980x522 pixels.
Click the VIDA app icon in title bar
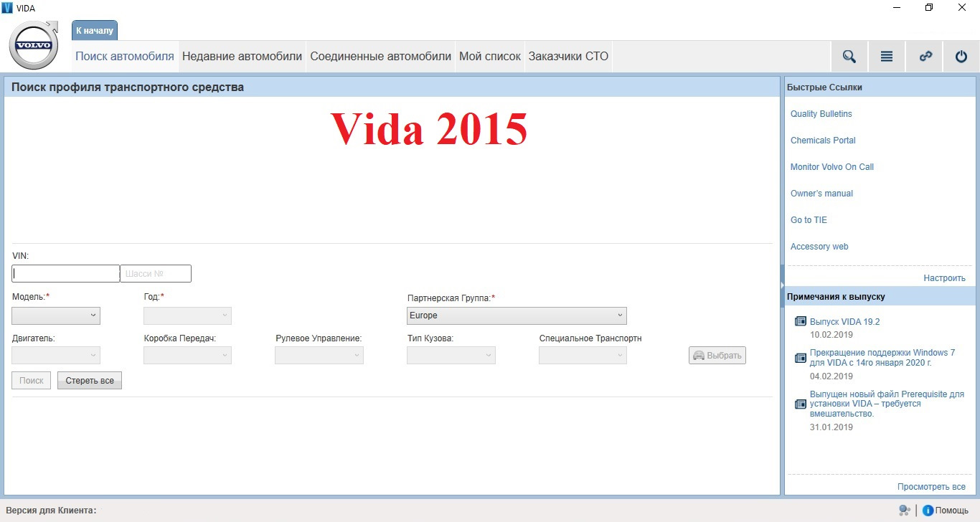(8, 8)
